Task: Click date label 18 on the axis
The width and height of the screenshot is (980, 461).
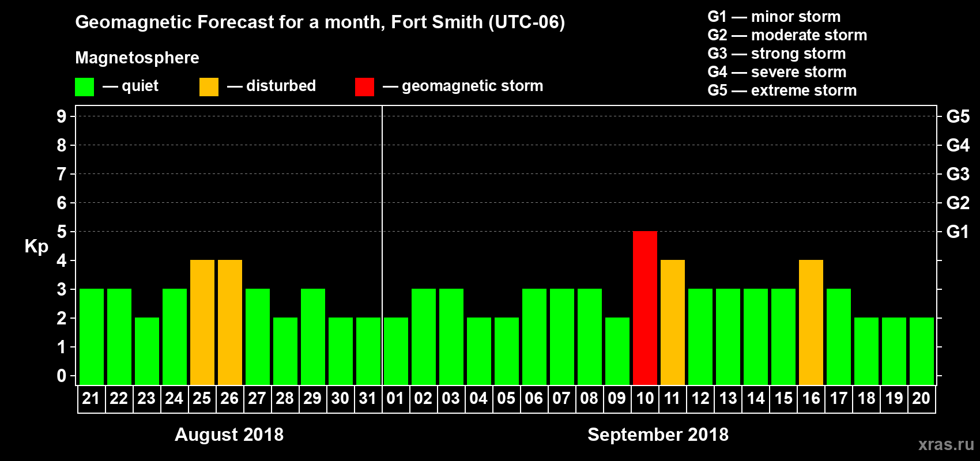Action: (x=866, y=398)
